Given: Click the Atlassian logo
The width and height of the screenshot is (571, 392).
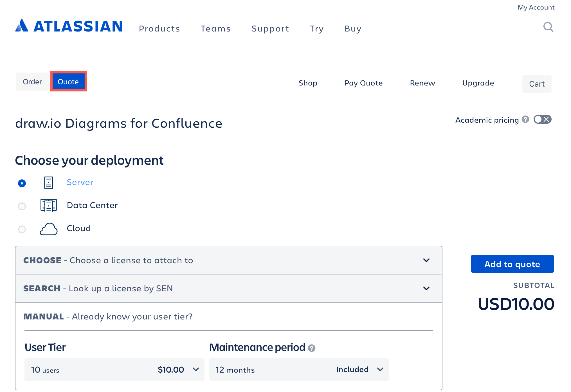Looking at the screenshot, I should [68, 26].
